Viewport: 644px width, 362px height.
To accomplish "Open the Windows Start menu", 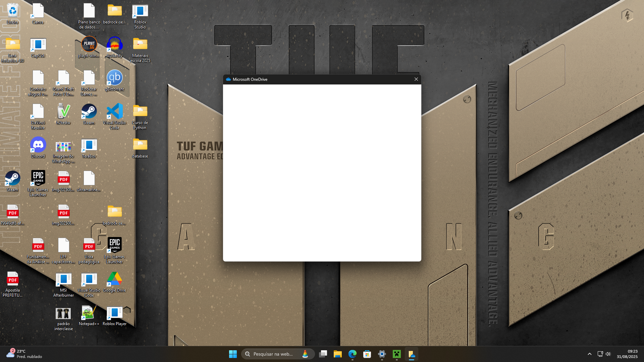I will coord(233,354).
